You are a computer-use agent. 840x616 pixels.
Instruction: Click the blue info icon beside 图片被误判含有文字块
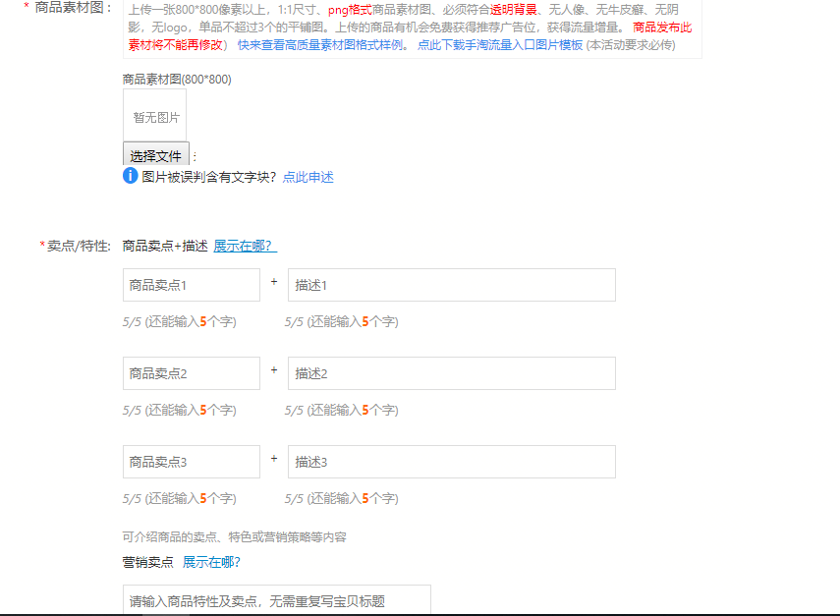coord(131,176)
